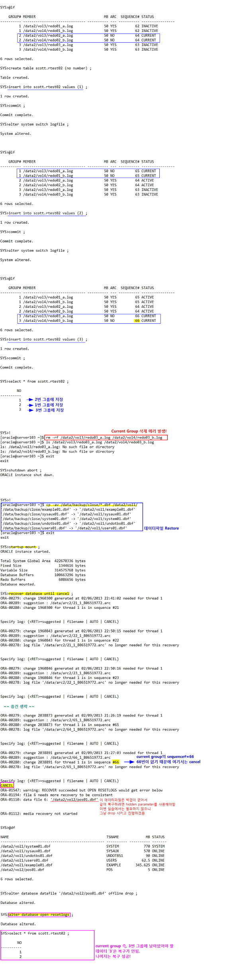Click ORA-00279 line generated at 21:27:03
This screenshot has width=231, height=980.
(82, 753)
